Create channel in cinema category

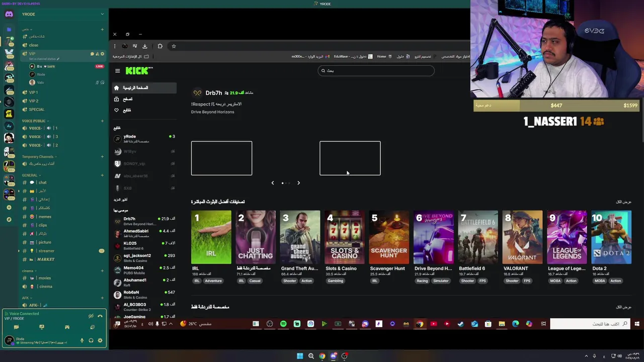coord(102,271)
